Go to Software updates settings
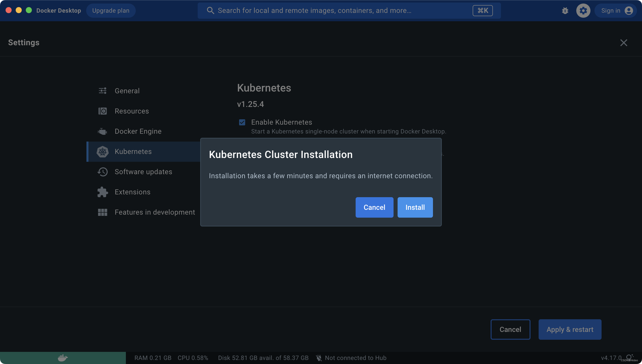This screenshot has width=642, height=364. tap(143, 172)
